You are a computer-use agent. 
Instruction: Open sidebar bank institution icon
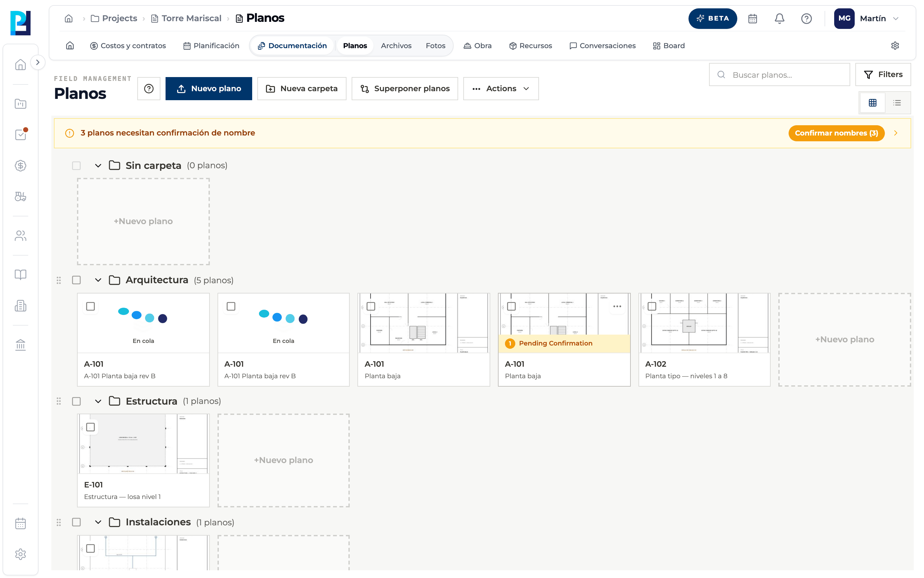click(21, 345)
